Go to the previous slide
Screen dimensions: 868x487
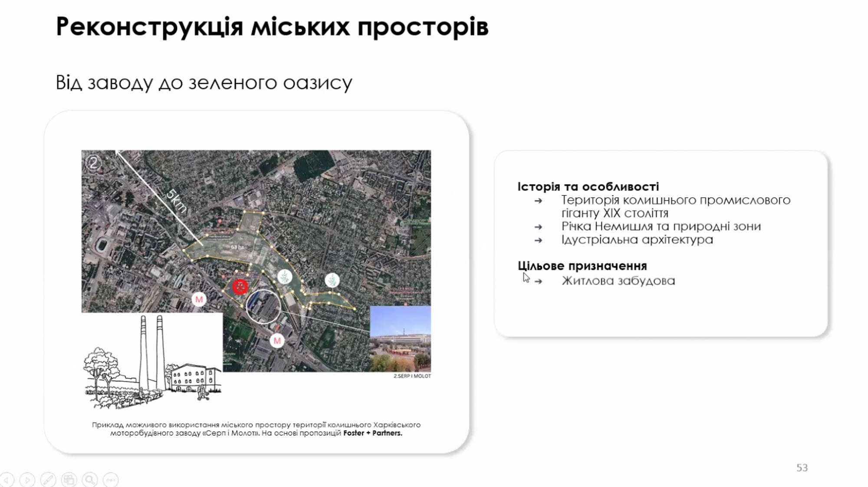[7, 480]
